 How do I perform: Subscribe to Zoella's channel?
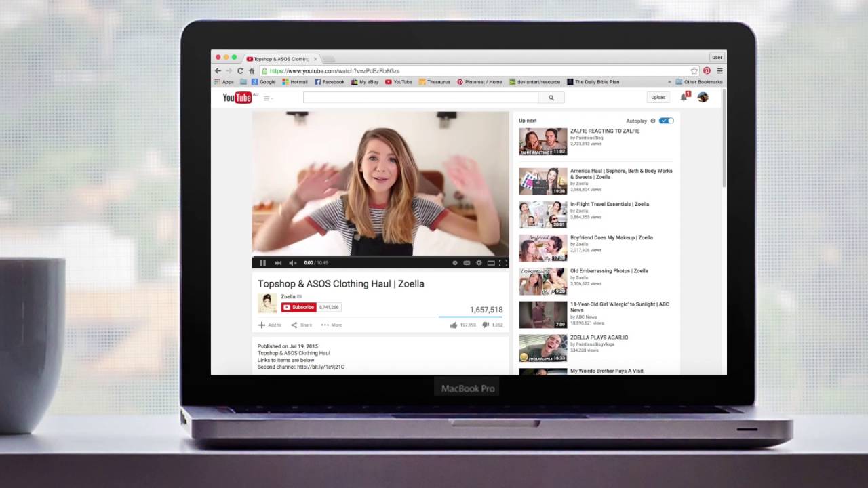pyautogui.click(x=299, y=307)
